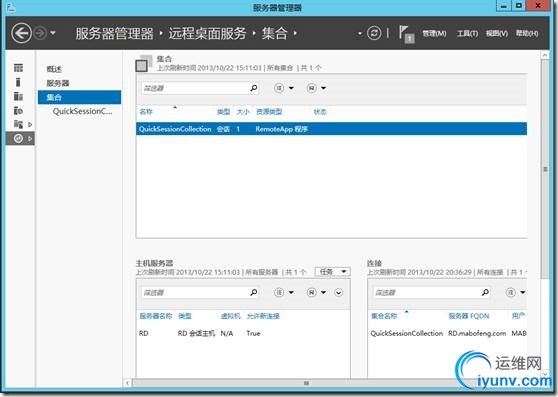The height and width of the screenshot is (397, 558).
Task: Refresh Server Manager with the refresh icon
Action: [374, 33]
